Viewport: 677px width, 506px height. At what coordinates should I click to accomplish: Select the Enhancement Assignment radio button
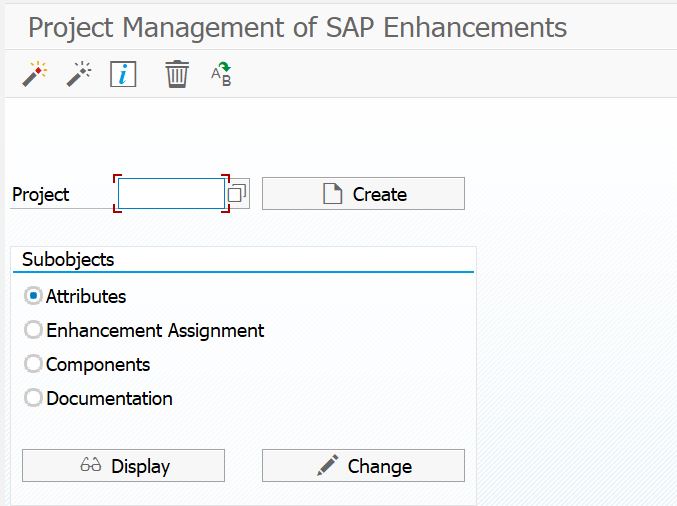coord(33,330)
